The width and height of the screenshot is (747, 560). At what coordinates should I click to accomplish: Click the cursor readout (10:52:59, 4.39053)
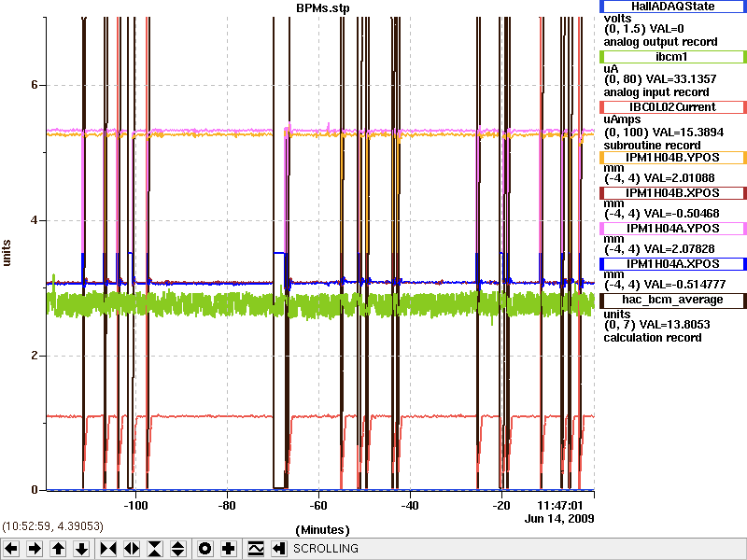coord(53,526)
